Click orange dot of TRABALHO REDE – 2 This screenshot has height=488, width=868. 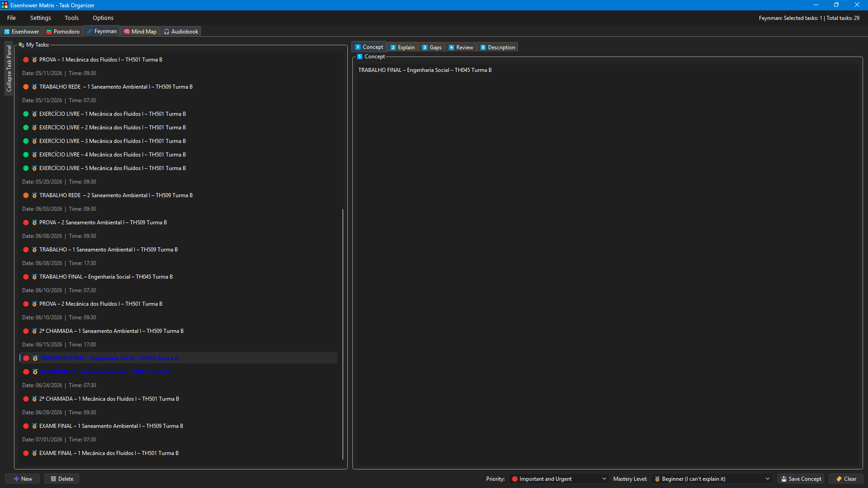[26, 195]
